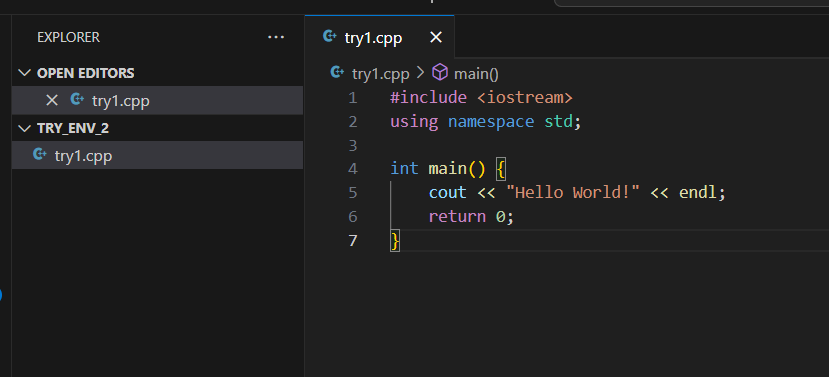Click the 'namespace' keyword on line 2

[491, 122]
